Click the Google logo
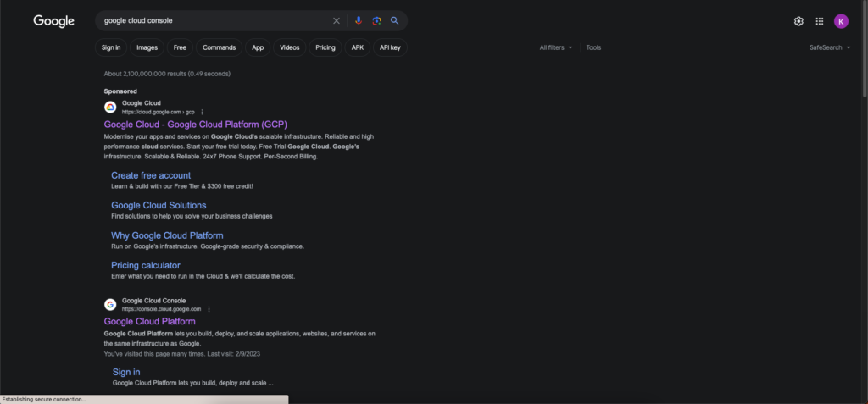The image size is (868, 404). coord(53,21)
